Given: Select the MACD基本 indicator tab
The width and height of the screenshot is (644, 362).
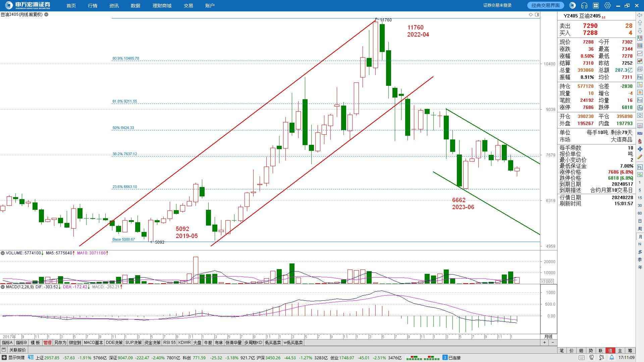Looking at the screenshot, I should 93,343.
